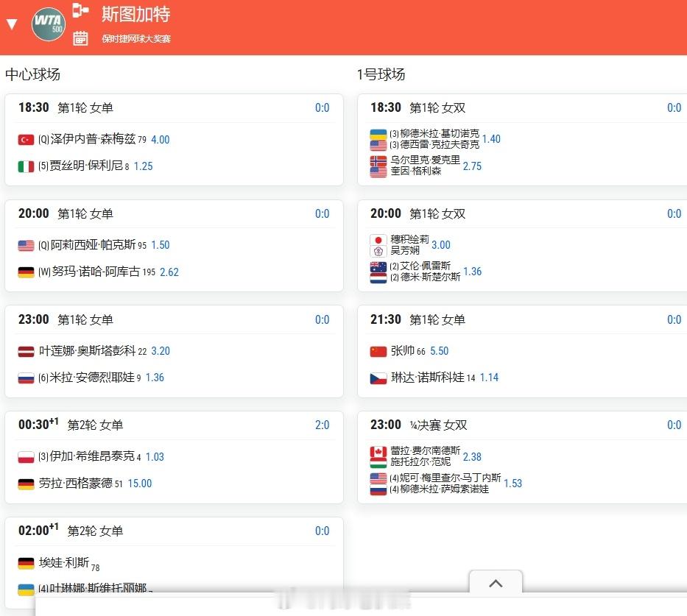Select the 中心球场 court heading
Image resolution: width=687 pixels, height=616 pixels.
tap(33, 74)
